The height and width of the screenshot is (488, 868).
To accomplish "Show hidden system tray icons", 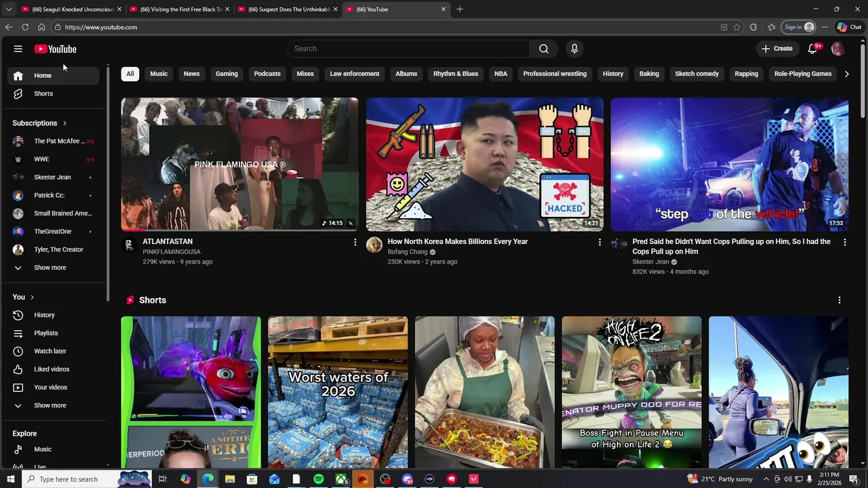I will tap(767, 479).
